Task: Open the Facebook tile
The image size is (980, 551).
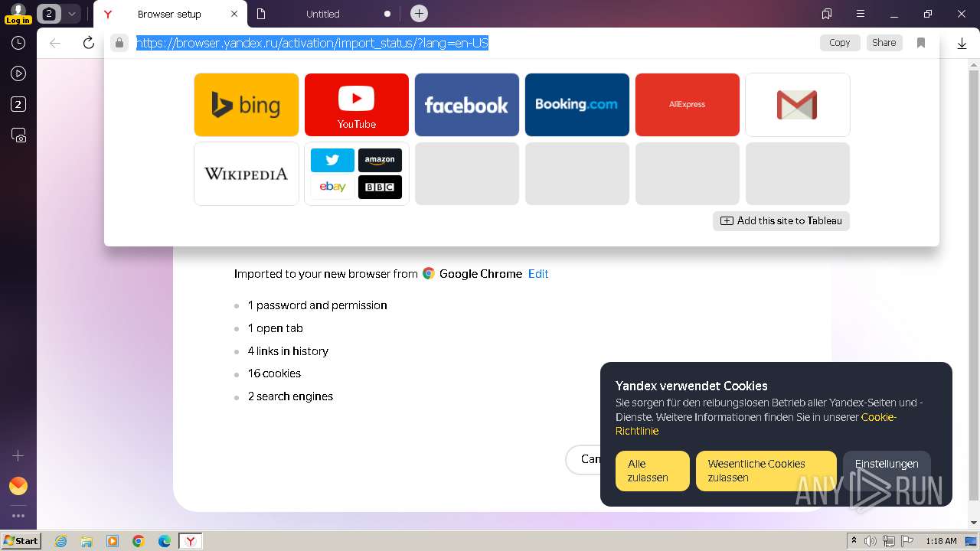Action: tap(467, 105)
